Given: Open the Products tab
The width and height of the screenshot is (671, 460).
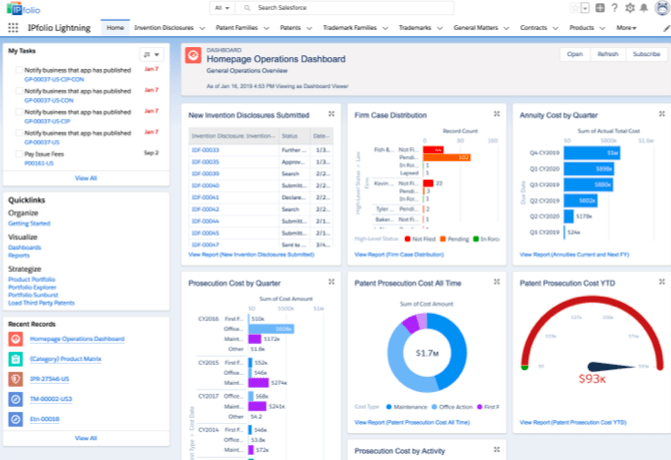Looking at the screenshot, I should pos(582,28).
